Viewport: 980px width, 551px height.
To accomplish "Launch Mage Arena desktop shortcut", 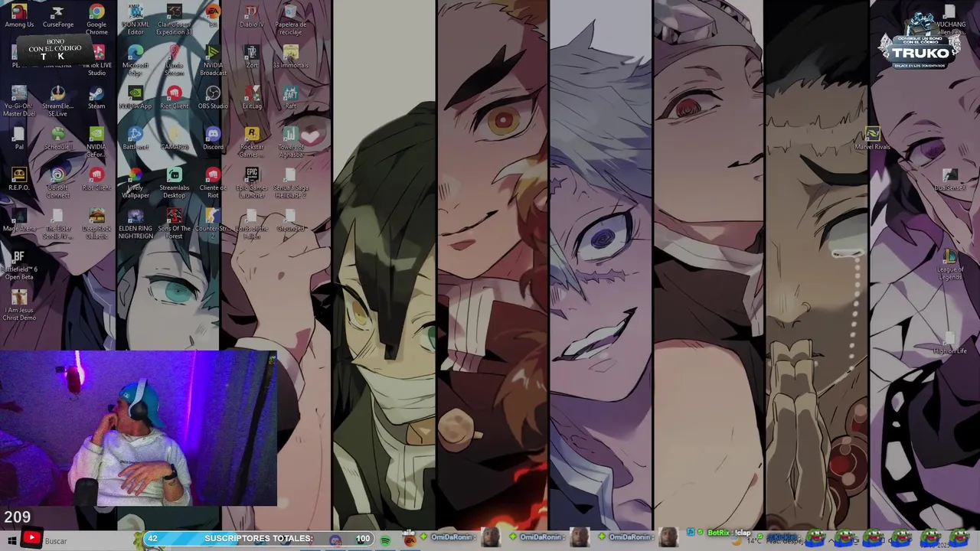I will pos(19,220).
